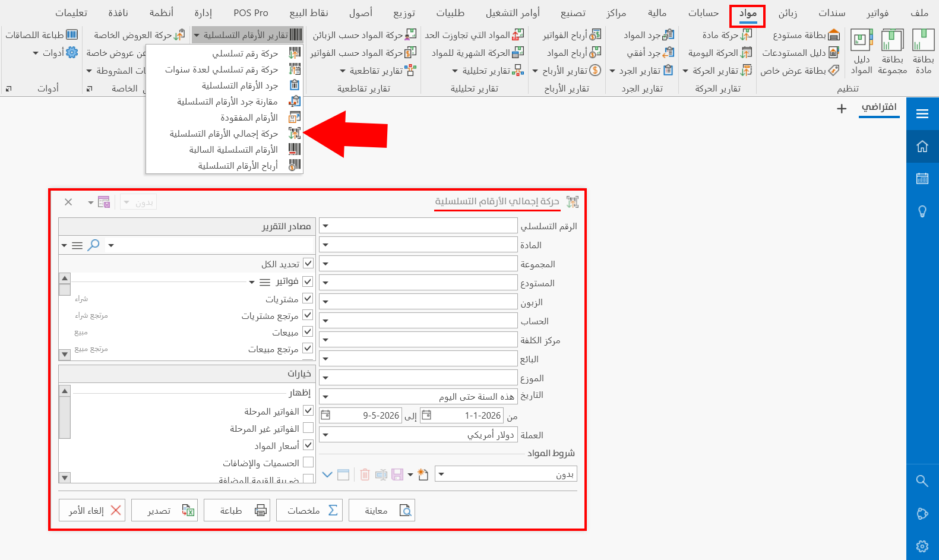Screen dimensions: 939x560
Task: Open حركة مادة report
Action: (727, 35)
